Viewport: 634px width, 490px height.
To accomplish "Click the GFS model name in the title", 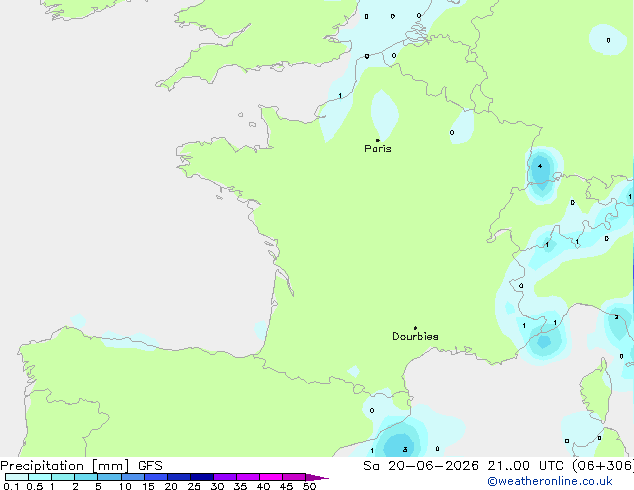I will 150,466.
